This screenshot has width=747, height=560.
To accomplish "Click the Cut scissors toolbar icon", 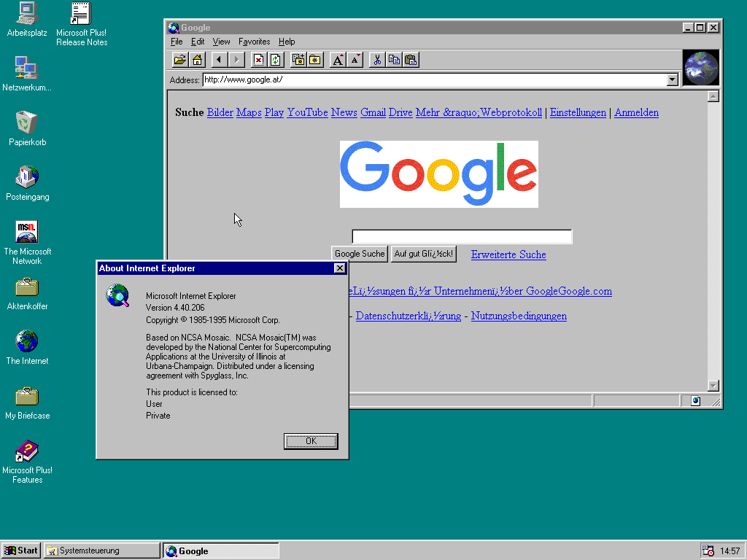I will (x=377, y=60).
